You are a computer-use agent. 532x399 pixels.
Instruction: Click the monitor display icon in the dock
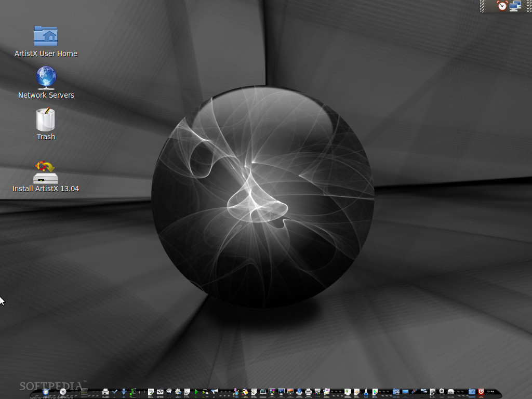click(272, 391)
